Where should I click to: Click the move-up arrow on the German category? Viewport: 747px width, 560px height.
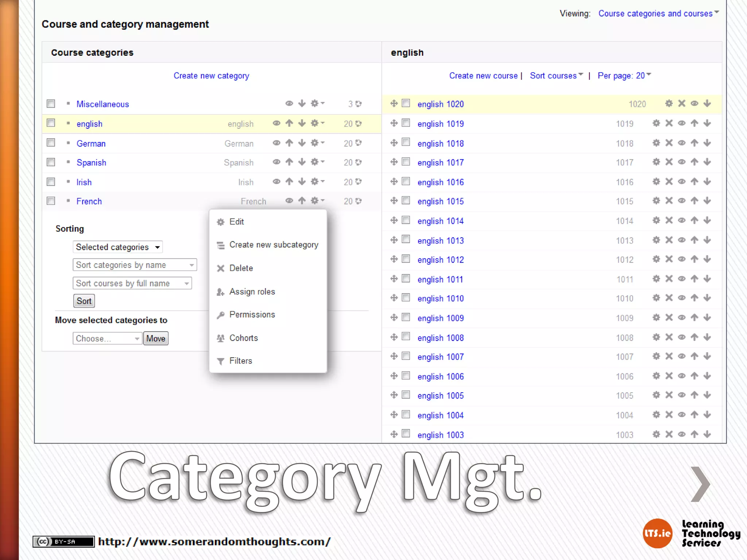point(289,143)
